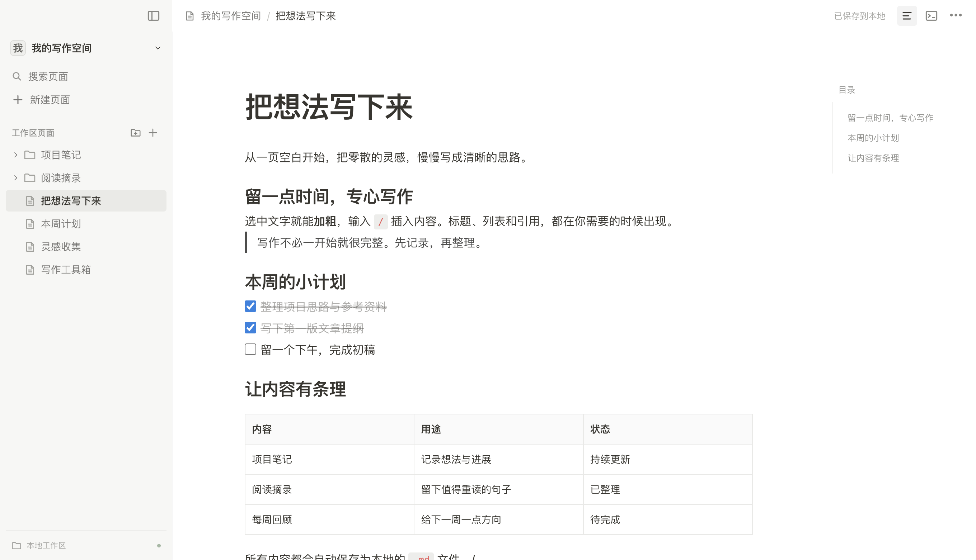
Task: Click table cell 已整理
Action: click(668, 489)
